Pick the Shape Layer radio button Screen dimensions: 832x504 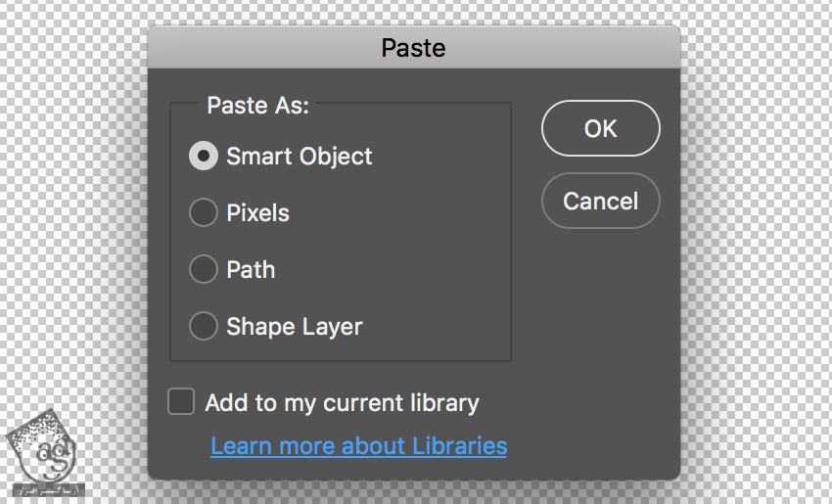tap(204, 326)
